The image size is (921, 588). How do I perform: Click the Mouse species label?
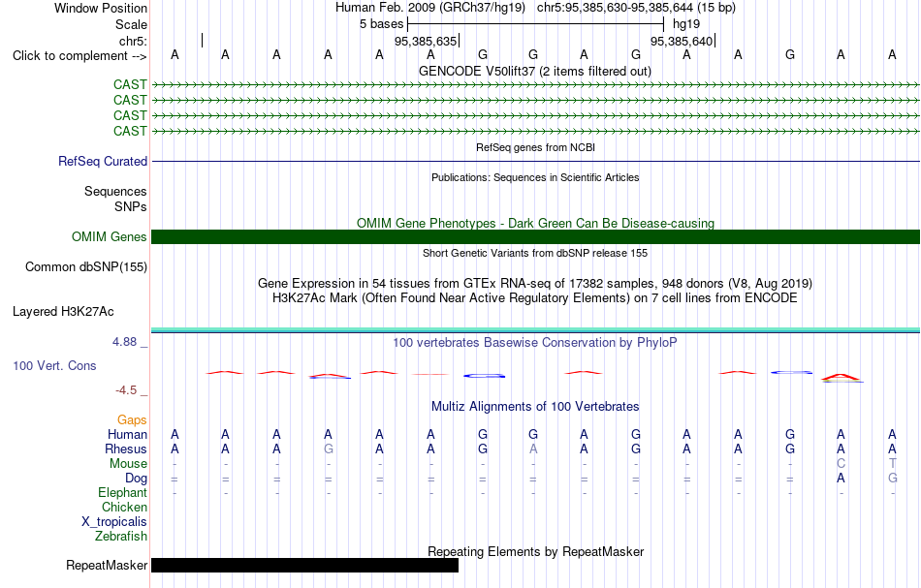click(128, 464)
